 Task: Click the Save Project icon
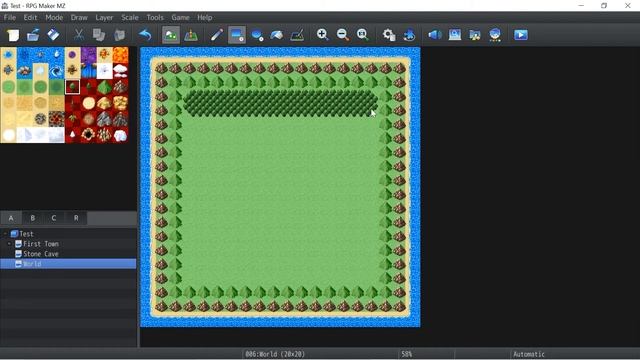(x=53, y=35)
